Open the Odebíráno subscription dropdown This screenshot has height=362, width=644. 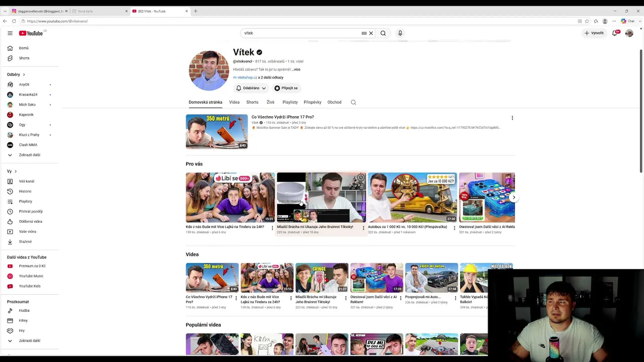tap(251, 88)
